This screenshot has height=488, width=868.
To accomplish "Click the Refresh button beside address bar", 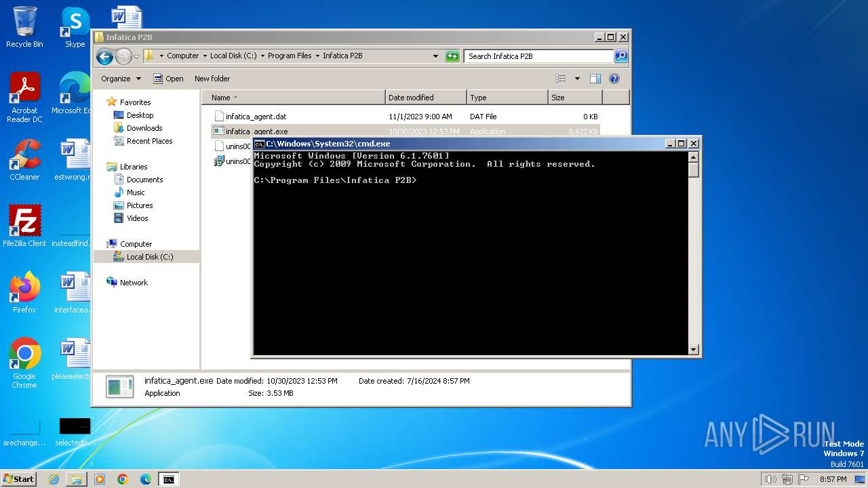I will (452, 56).
